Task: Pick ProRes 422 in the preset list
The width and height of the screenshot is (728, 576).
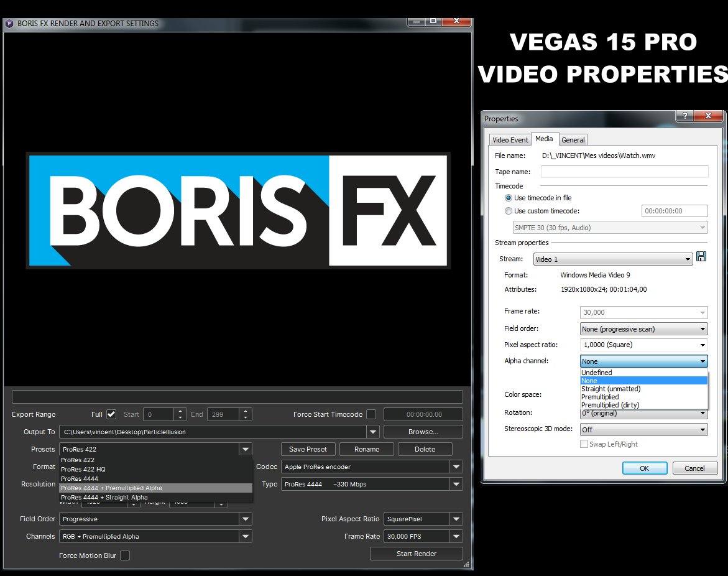Action: 156,460
